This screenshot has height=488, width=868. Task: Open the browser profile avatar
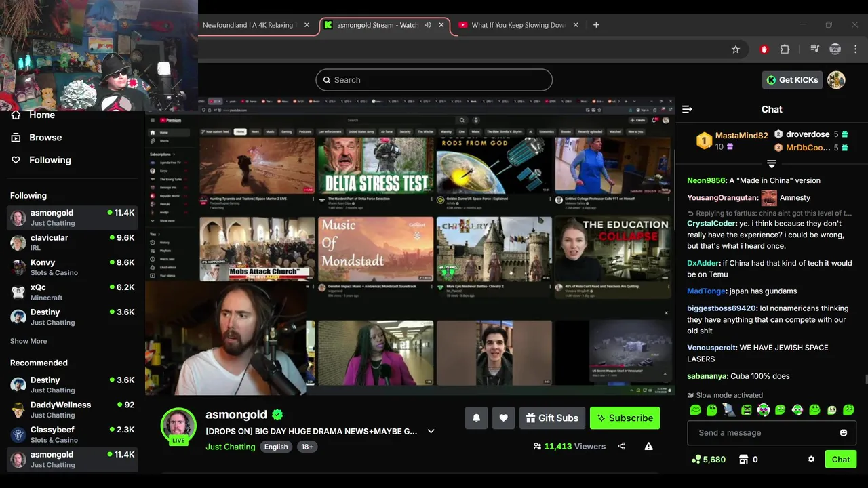click(x=835, y=49)
